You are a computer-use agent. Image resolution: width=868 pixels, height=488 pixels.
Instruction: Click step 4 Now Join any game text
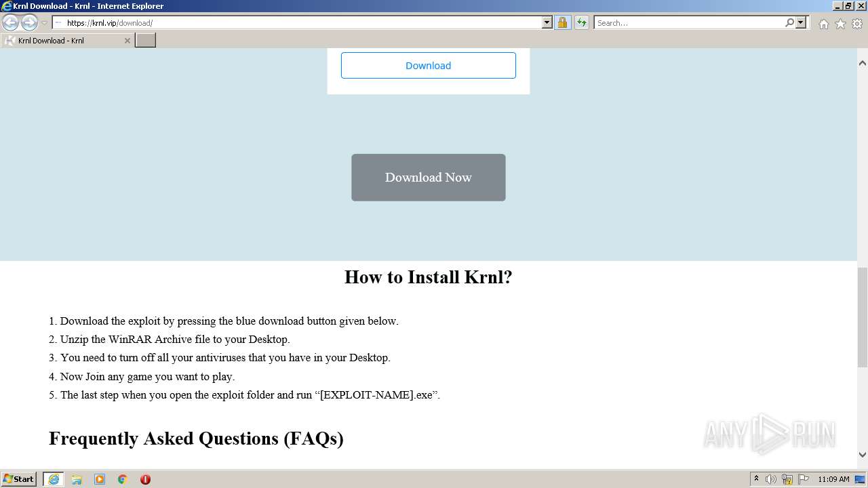147,377
